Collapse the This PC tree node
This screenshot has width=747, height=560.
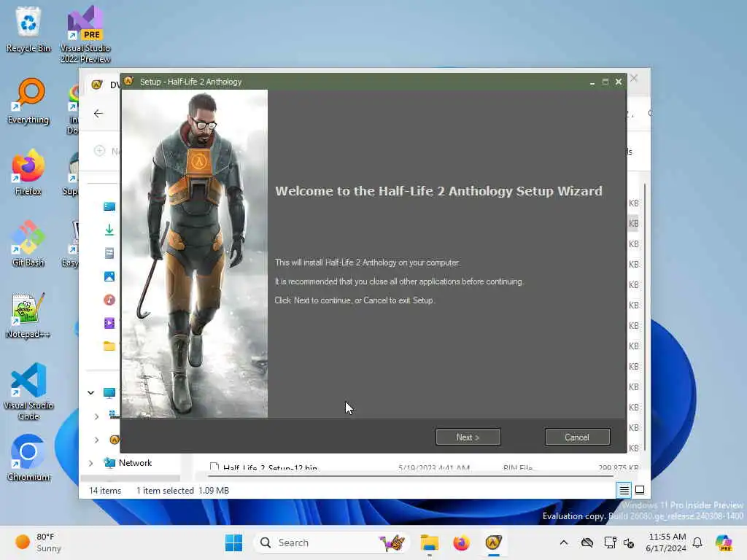[x=90, y=393]
